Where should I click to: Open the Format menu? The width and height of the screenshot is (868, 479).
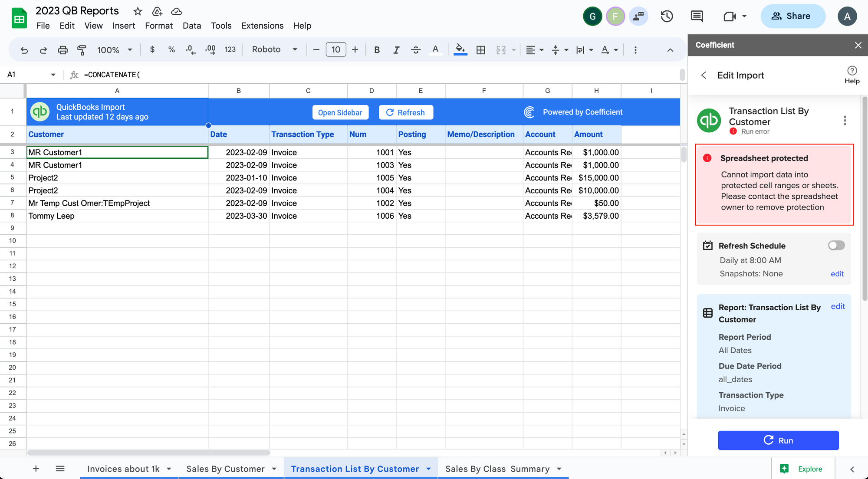159,26
